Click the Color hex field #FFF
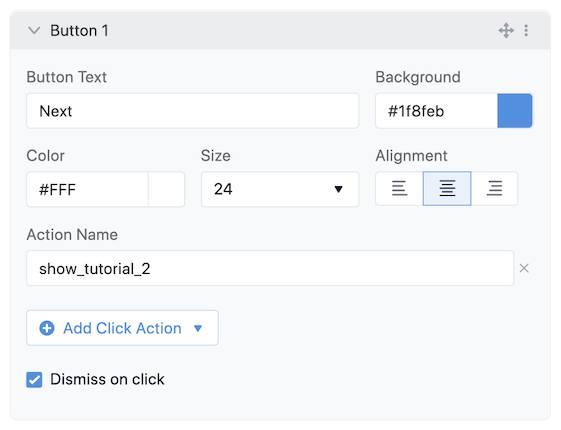This screenshot has height=430, width=561. pos(87,189)
